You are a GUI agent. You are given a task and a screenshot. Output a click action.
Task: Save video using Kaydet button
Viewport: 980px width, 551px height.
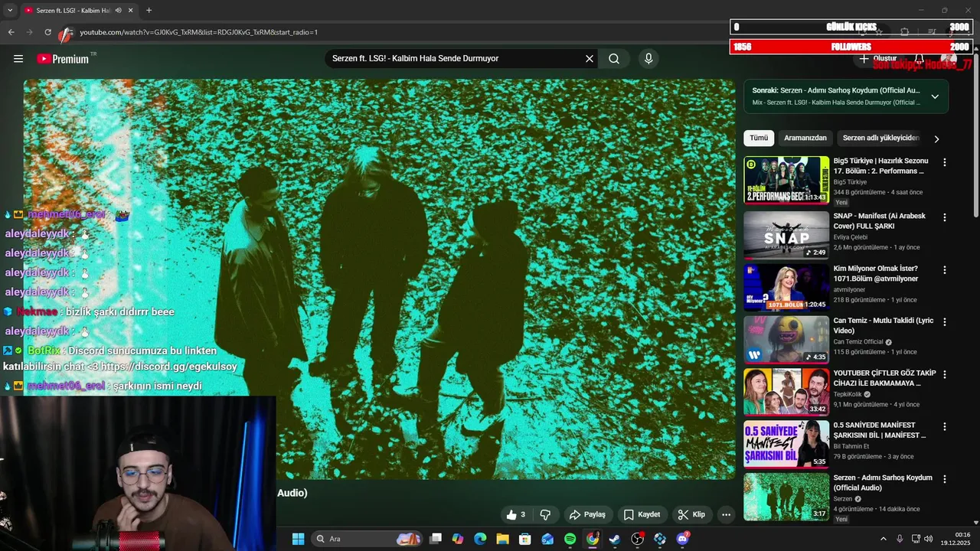(x=642, y=515)
